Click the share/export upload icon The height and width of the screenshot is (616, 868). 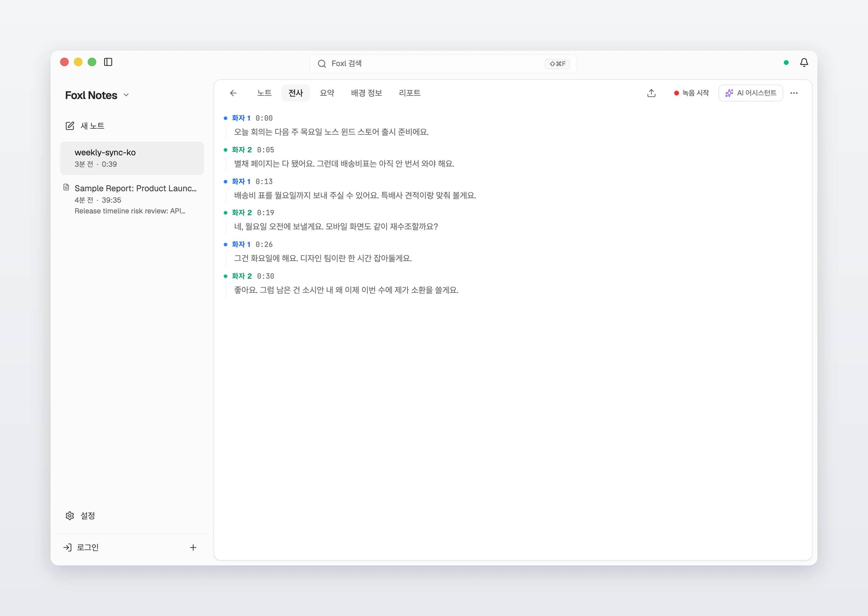651,93
